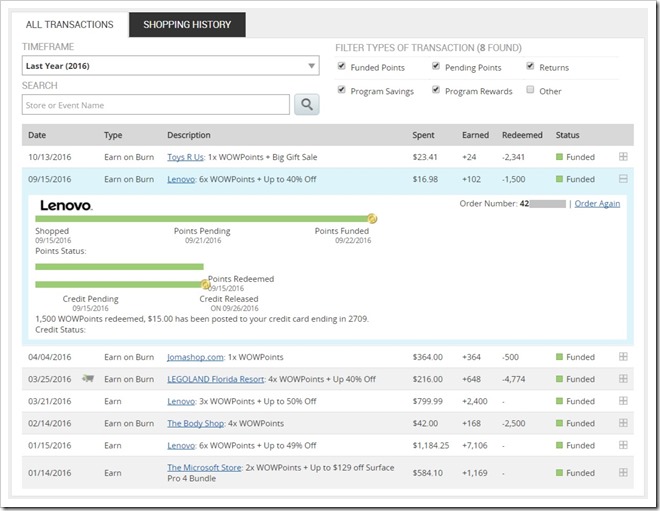Click the Lenovo logo in details panel
The width and height of the screenshot is (660, 511).
click(66, 205)
